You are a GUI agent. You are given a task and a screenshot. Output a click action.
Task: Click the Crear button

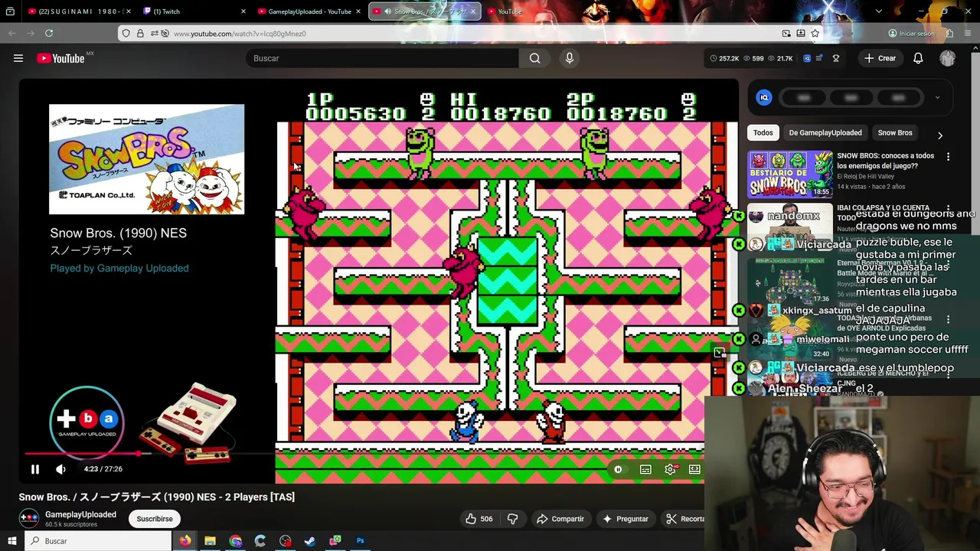click(879, 58)
